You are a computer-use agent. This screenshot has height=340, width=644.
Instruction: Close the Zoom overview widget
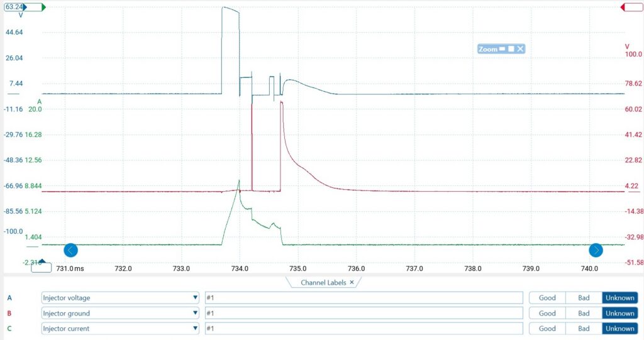pos(521,49)
